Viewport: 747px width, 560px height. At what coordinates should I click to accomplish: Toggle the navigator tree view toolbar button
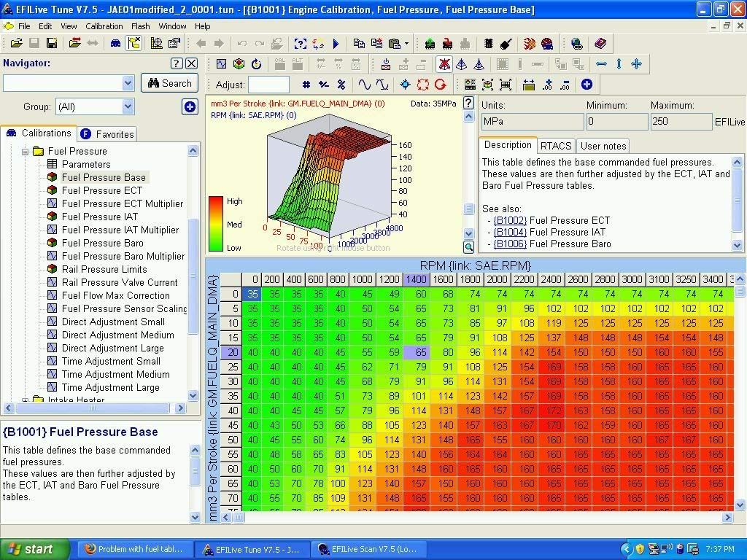point(133,44)
